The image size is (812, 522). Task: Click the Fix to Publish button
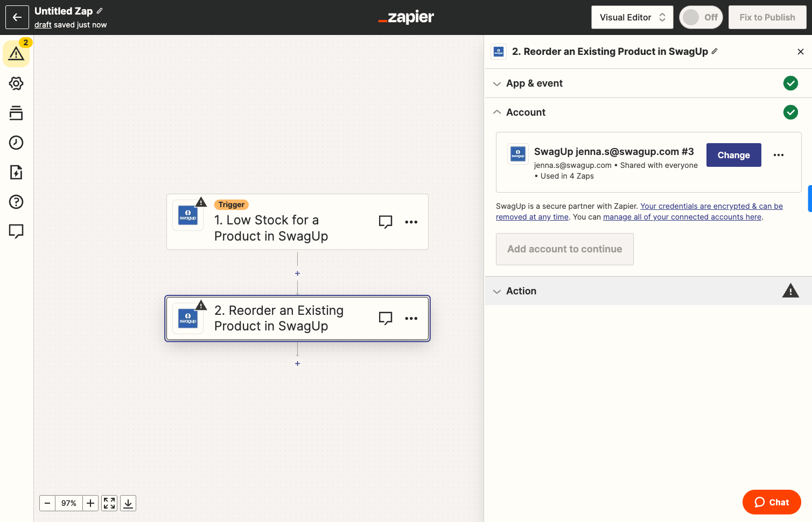pyautogui.click(x=767, y=17)
